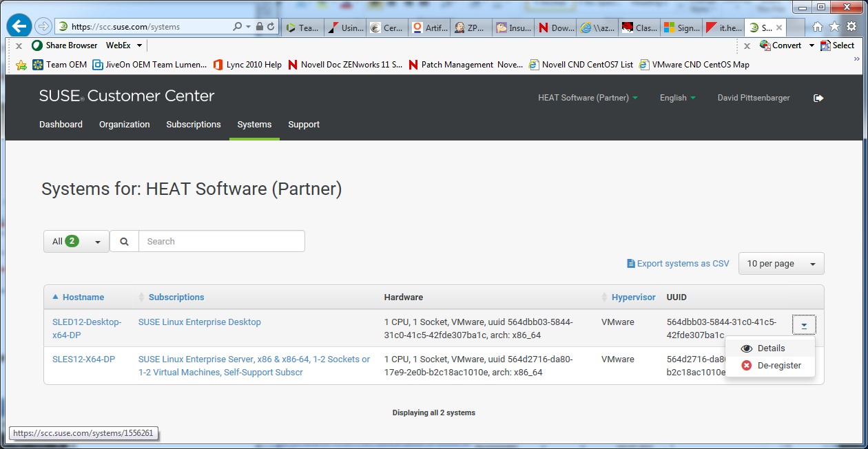Click the red De-register X icon

click(x=747, y=366)
